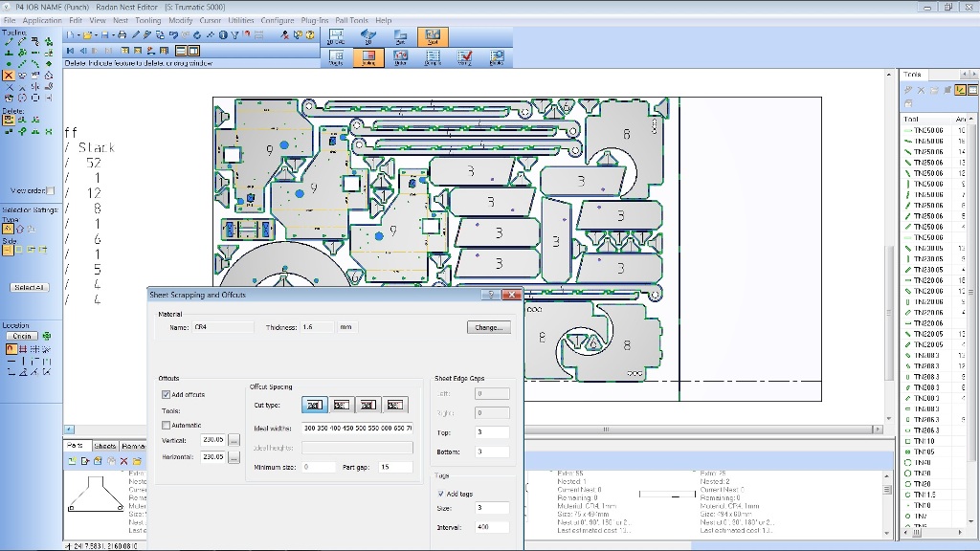Enable the Automatic tools checkbox
This screenshot has height=551, width=980.
pyautogui.click(x=167, y=425)
